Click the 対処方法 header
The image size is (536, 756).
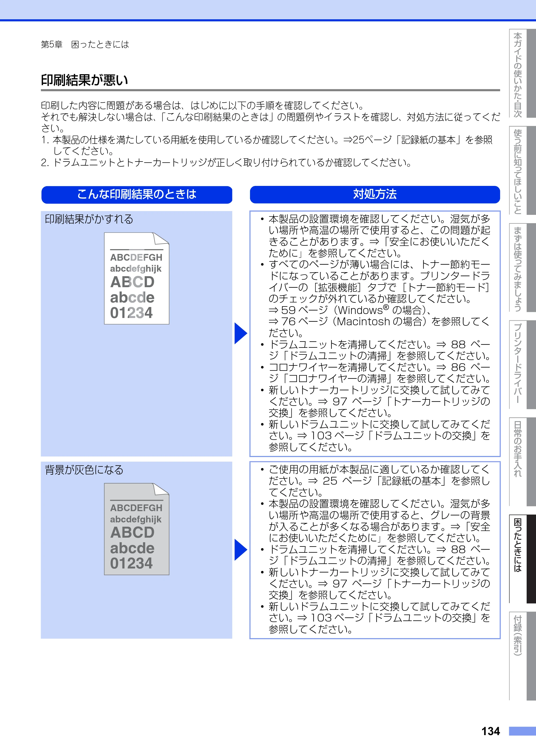pos(375,194)
